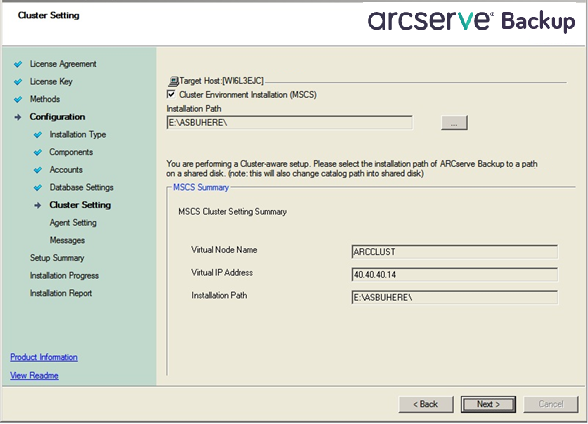The image size is (588, 424).
Task: Click the checkmark icon beside License Agreement
Action: point(18,64)
